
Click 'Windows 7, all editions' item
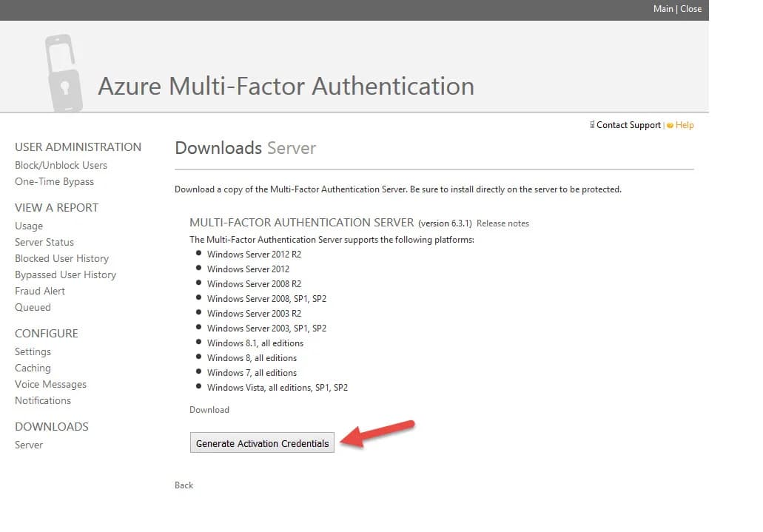[252, 373]
